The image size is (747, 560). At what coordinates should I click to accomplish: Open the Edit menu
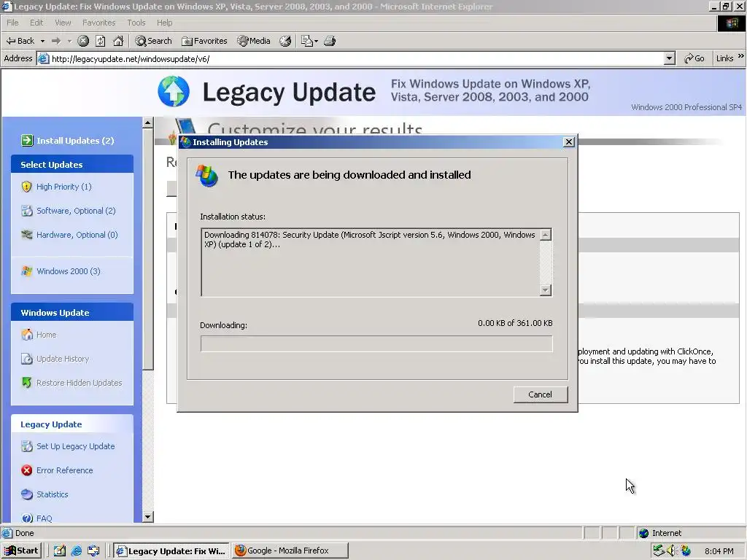point(36,23)
